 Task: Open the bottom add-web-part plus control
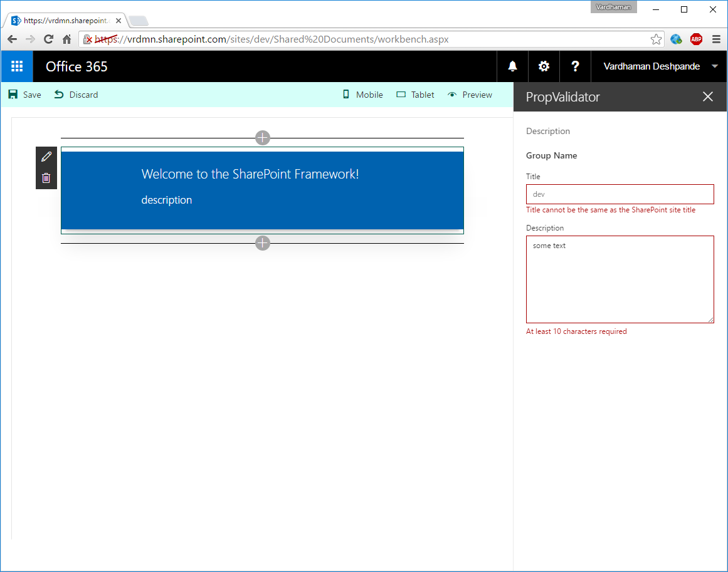[x=262, y=243]
